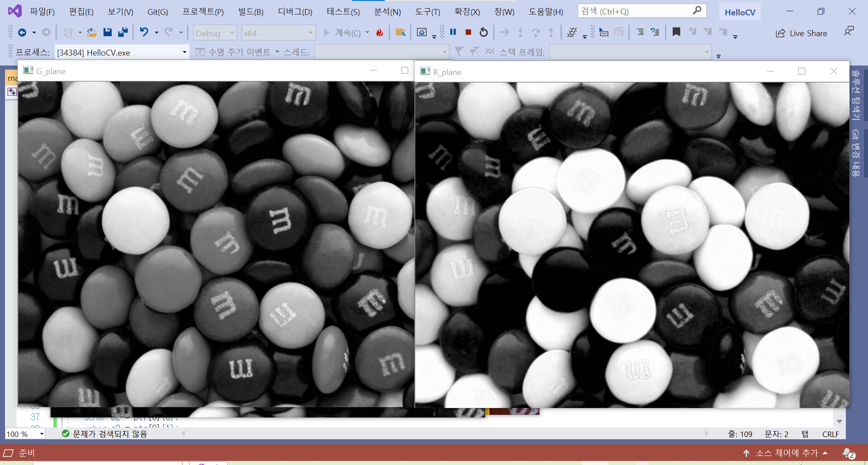Toggle a bookmark on the current line
The image size is (868, 465).
tap(676, 32)
